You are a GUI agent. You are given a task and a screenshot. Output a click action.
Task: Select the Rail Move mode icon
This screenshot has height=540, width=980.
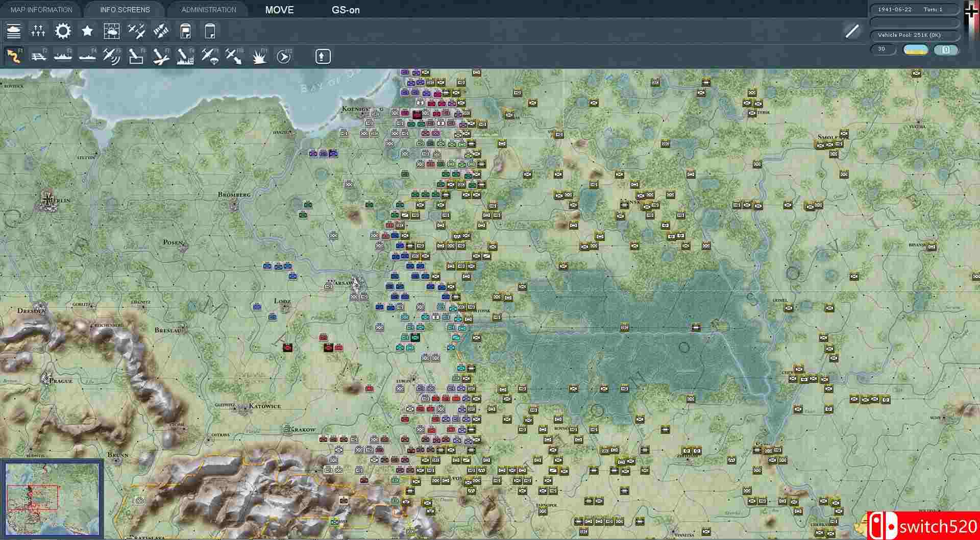pyautogui.click(x=38, y=57)
